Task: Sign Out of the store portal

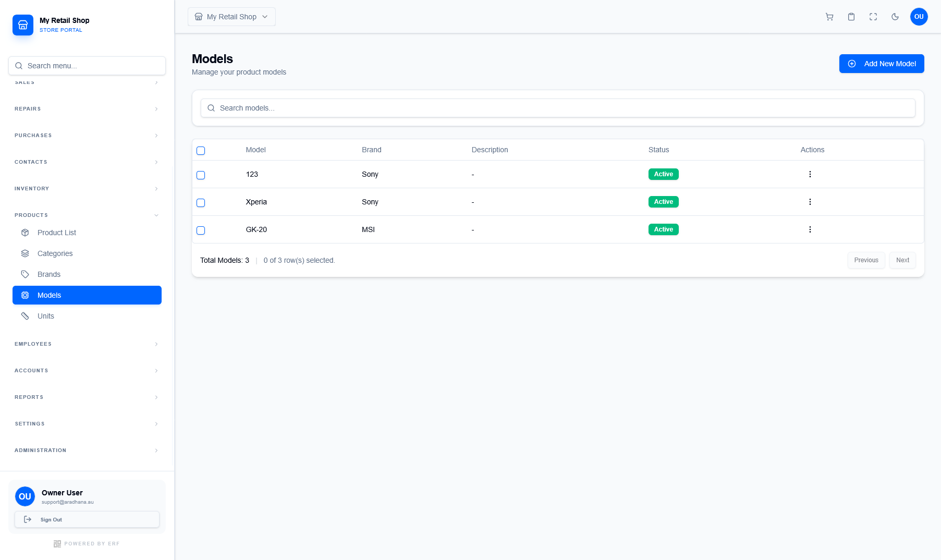Action: [x=87, y=519]
